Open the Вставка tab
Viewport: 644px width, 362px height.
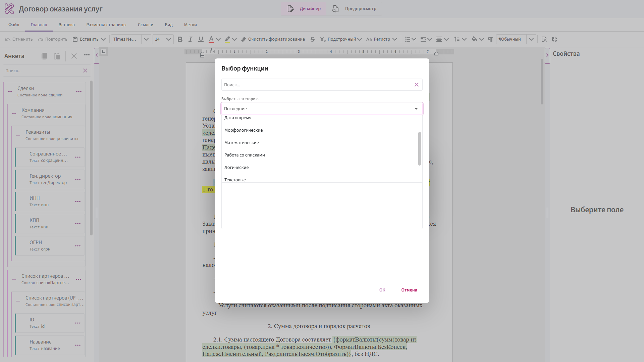coord(66,25)
